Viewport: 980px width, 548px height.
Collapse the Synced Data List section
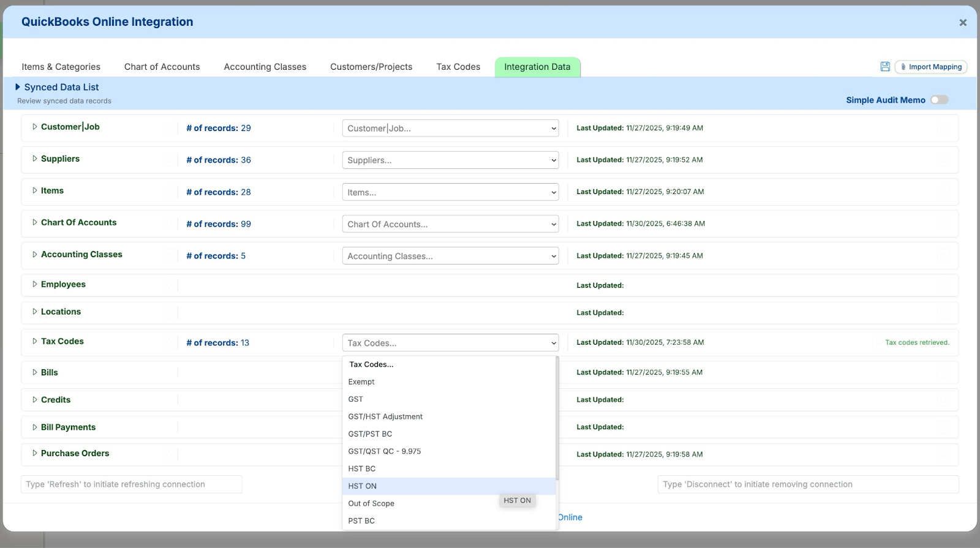[x=18, y=87]
